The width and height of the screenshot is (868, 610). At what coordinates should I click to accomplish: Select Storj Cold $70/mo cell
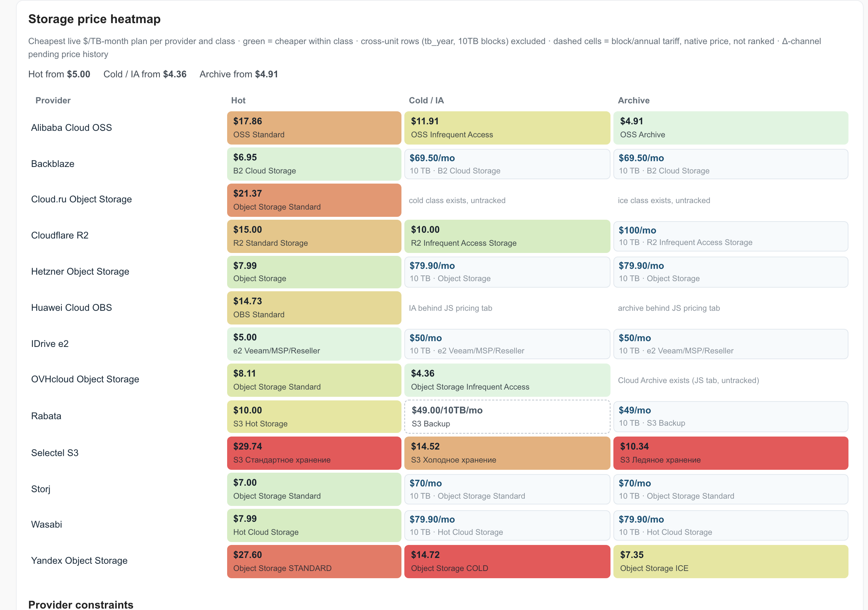point(507,490)
